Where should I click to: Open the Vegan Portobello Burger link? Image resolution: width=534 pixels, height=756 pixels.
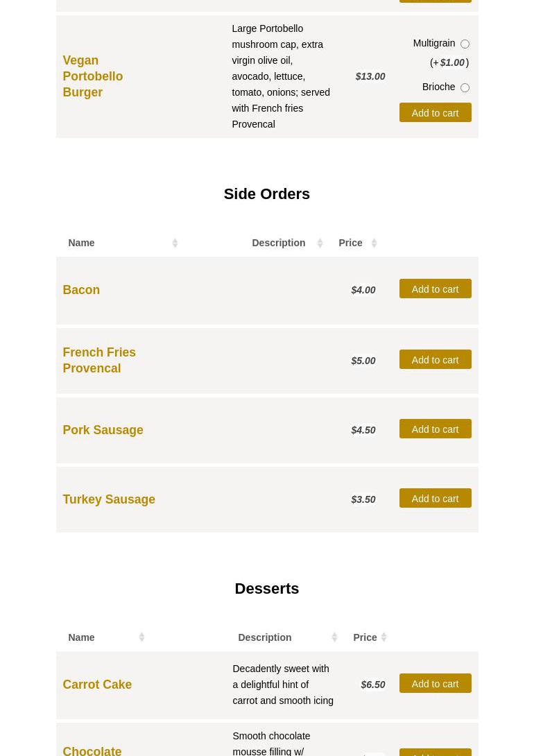[x=92, y=76]
